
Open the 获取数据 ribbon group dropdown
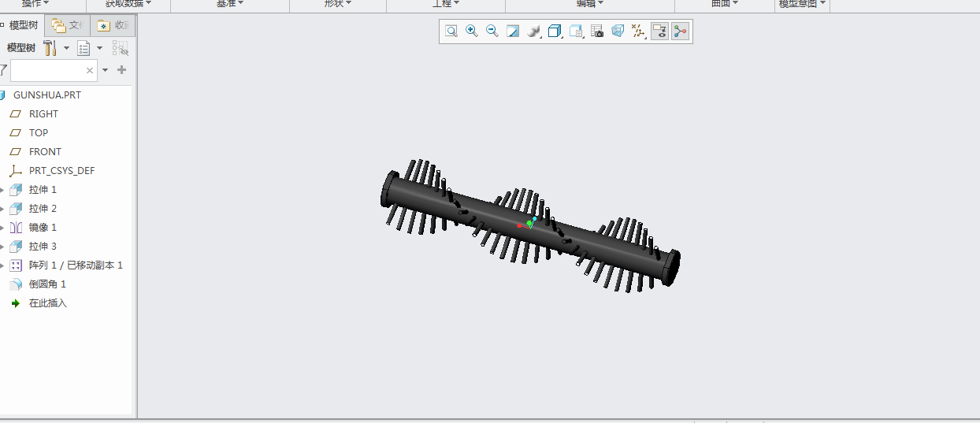click(x=128, y=4)
